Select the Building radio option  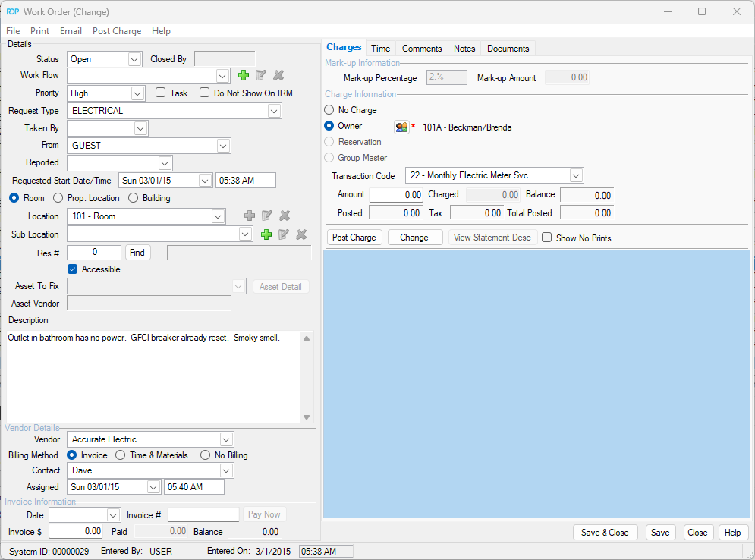tap(133, 198)
